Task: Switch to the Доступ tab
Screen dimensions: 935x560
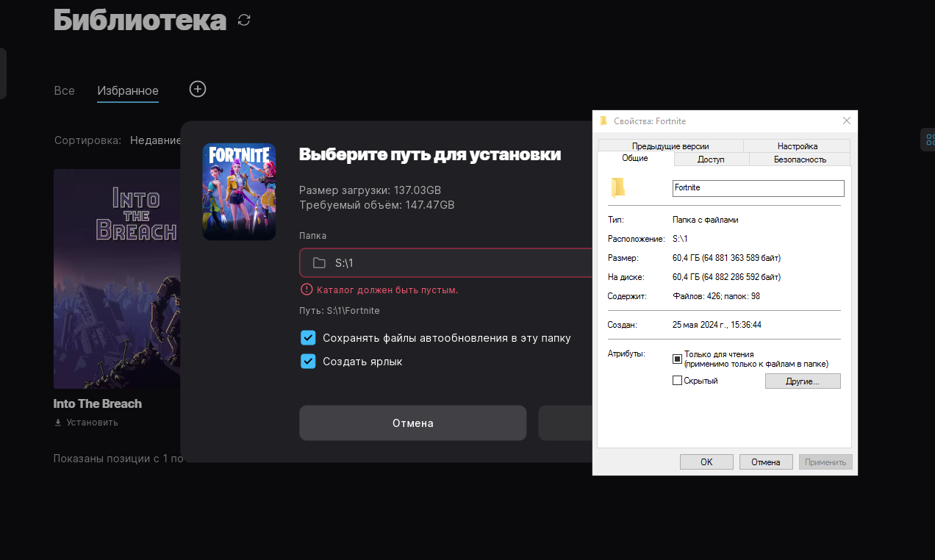Action: 711,159
